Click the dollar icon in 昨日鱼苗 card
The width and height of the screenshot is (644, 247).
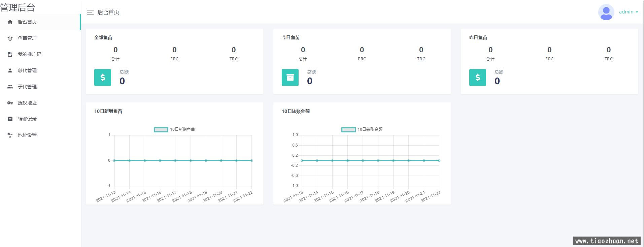click(478, 78)
